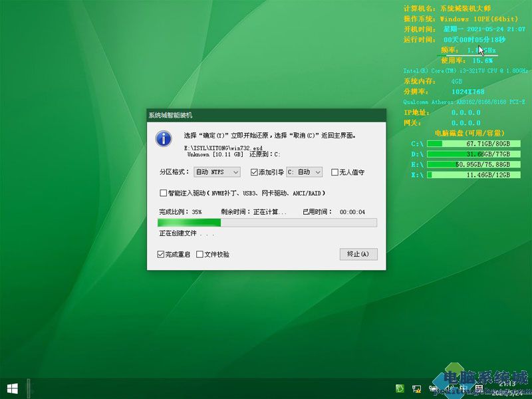
Task: Click the 系统城智能装机 title bar
Action: tap(267, 115)
